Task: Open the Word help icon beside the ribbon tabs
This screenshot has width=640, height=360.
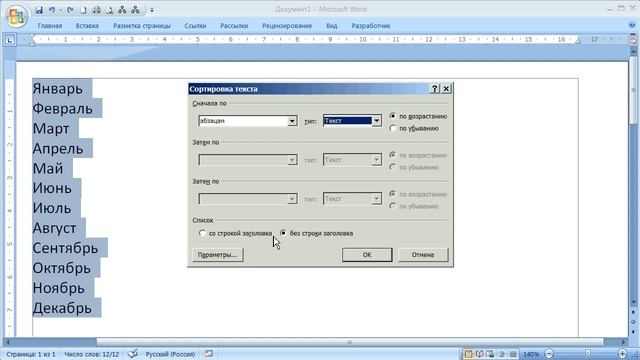Action: pyautogui.click(x=632, y=25)
